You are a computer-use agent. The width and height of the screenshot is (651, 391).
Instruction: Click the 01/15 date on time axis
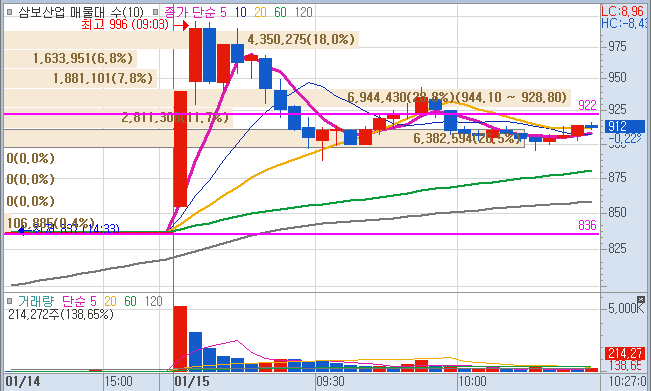coord(191,381)
